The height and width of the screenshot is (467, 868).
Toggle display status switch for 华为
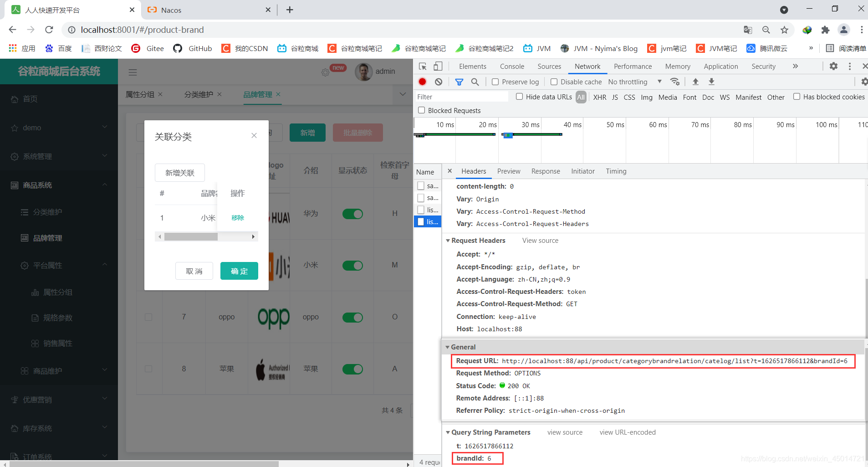click(352, 214)
